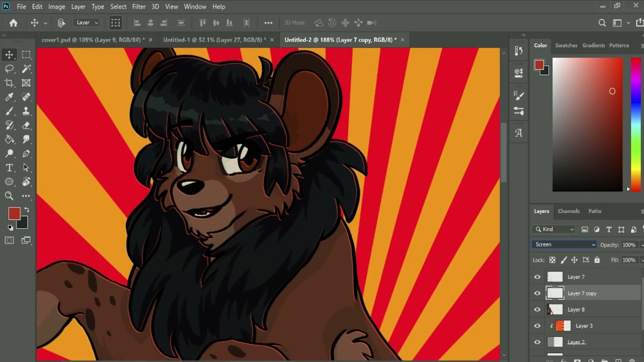Select the Lasso tool

click(x=10, y=68)
